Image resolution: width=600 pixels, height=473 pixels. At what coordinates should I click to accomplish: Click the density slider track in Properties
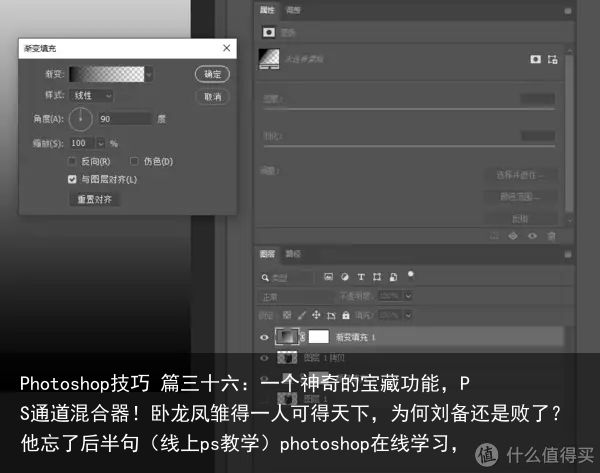(x=409, y=109)
